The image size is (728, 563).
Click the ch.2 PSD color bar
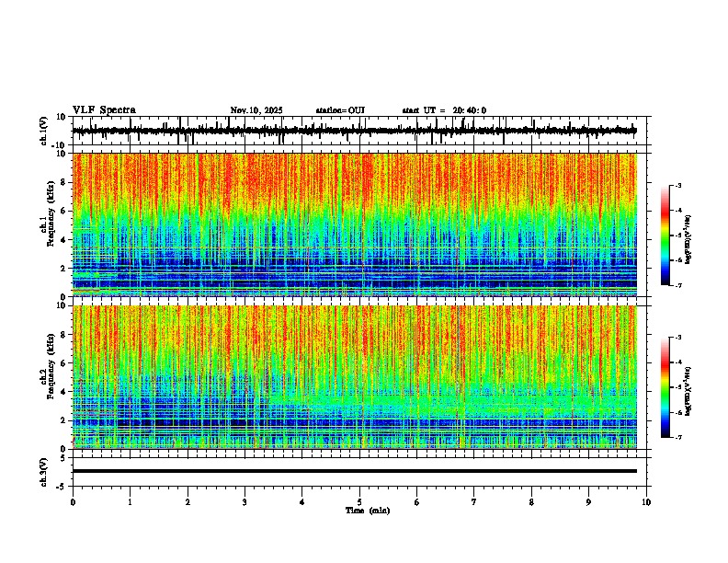click(x=665, y=387)
